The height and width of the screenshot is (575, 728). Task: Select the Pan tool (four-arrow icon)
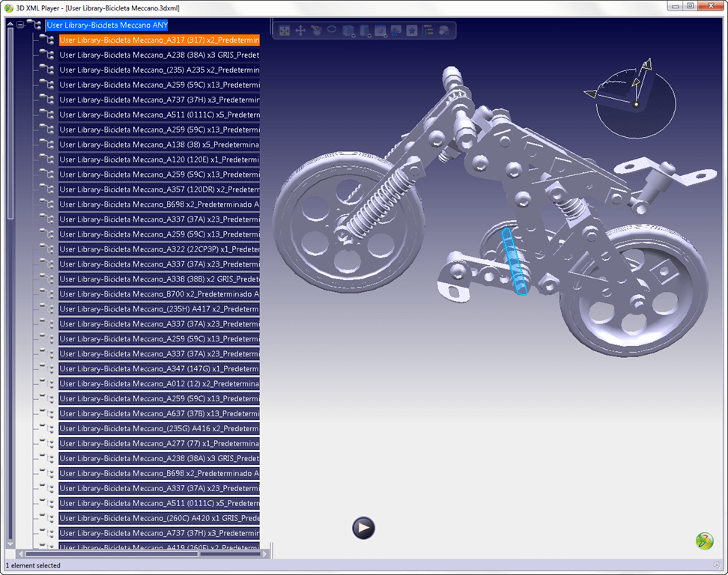pos(300,31)
